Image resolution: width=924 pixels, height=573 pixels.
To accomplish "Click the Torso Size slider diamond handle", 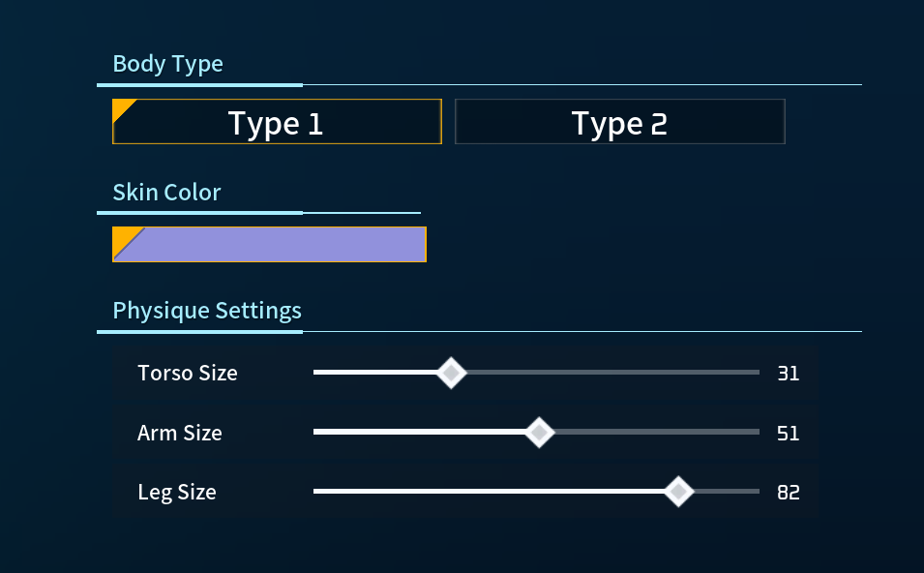I will point(450,373).
